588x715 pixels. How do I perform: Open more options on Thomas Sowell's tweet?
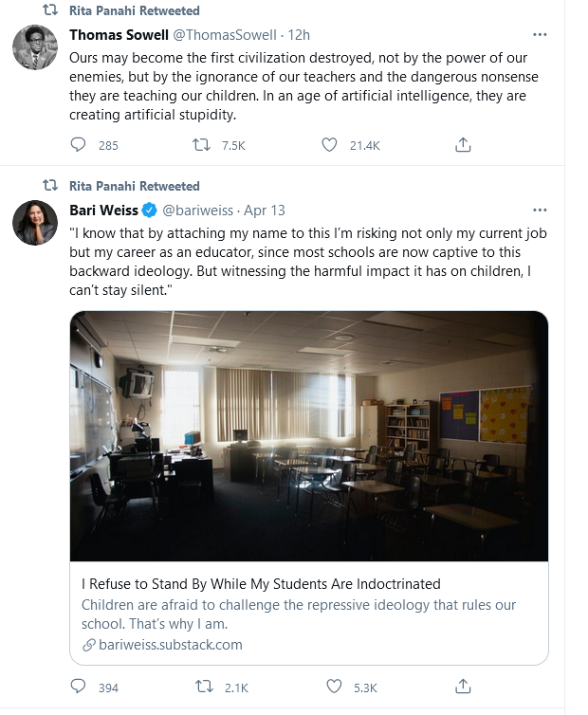pyautogui.click(x=540, y=35)
